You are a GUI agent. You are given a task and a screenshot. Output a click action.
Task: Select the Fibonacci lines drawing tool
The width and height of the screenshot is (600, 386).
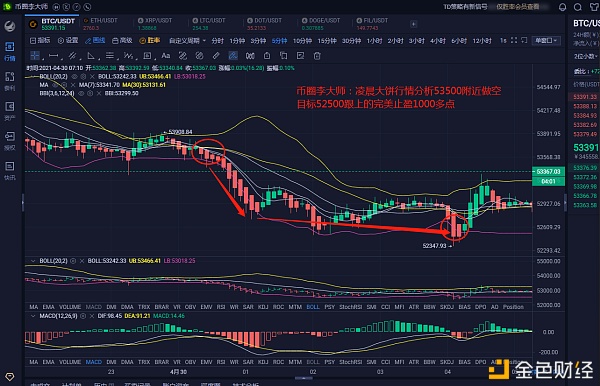tap(109, 56)
